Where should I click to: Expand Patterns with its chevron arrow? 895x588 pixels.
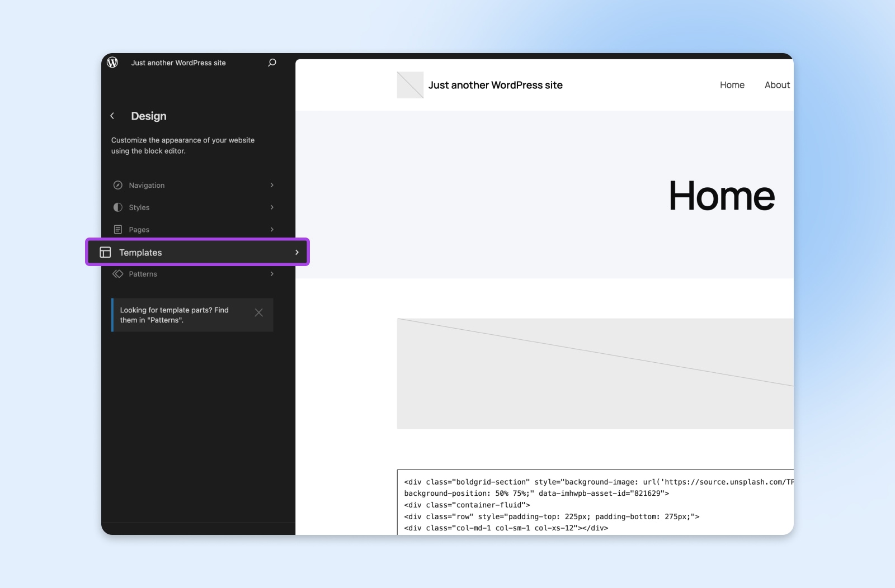(x=272, y=274)
